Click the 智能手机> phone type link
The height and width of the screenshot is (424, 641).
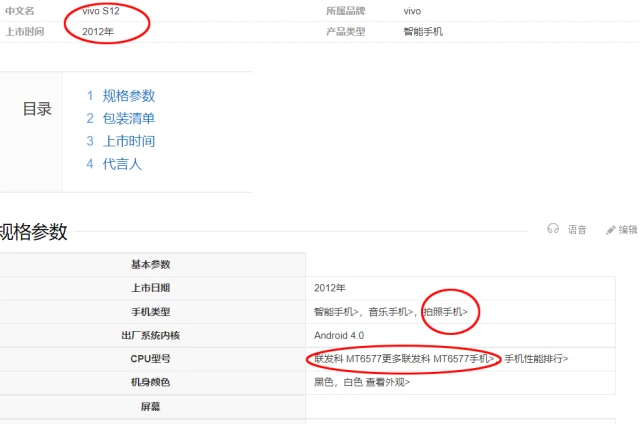336,312
